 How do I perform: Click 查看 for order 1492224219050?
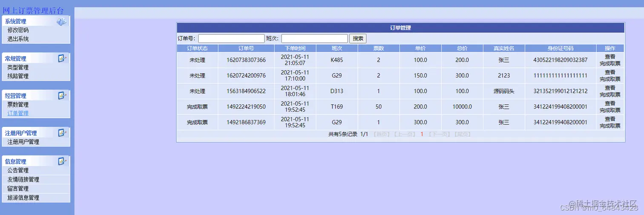tap(610, 103)
